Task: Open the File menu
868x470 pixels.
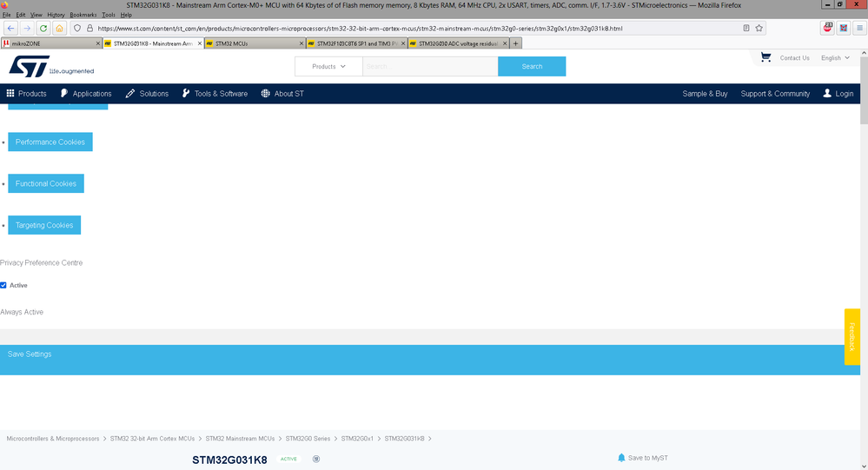Action: (x=7, y=15)
